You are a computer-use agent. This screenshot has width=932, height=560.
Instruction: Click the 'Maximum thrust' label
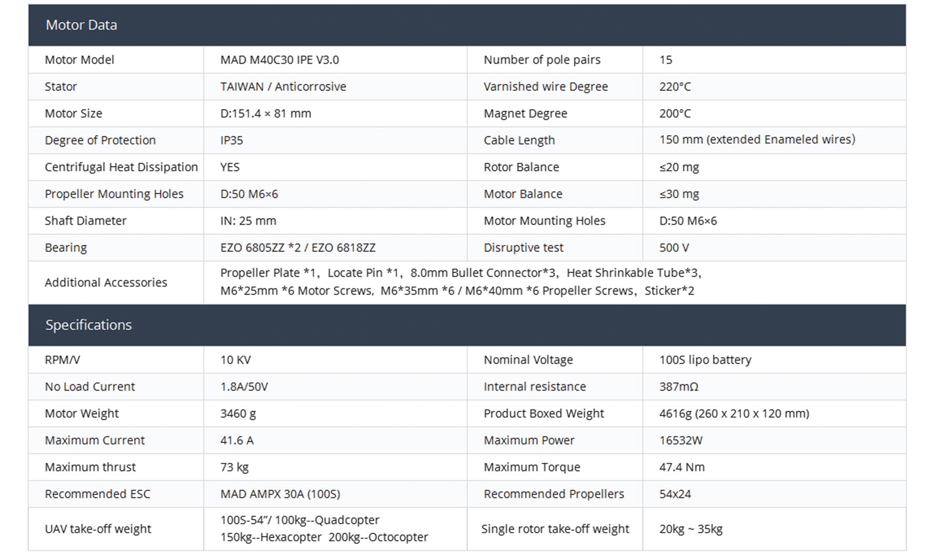pos(90,467)
